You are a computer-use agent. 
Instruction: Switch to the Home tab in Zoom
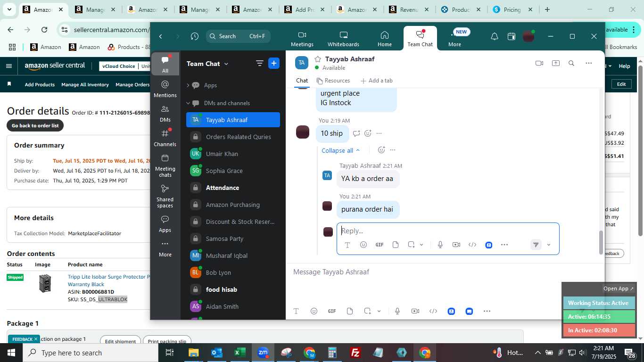coord(385,39)
